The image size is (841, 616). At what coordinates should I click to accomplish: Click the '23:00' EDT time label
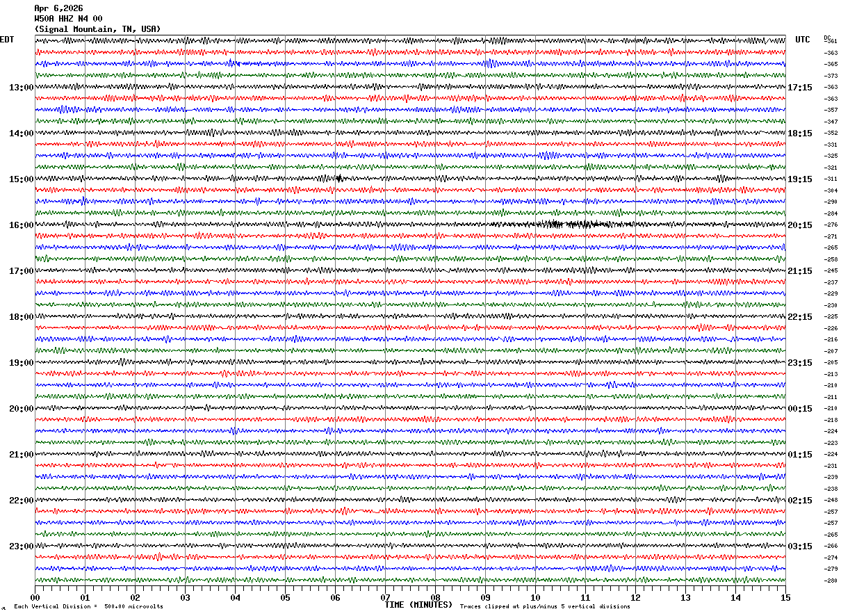21,546
